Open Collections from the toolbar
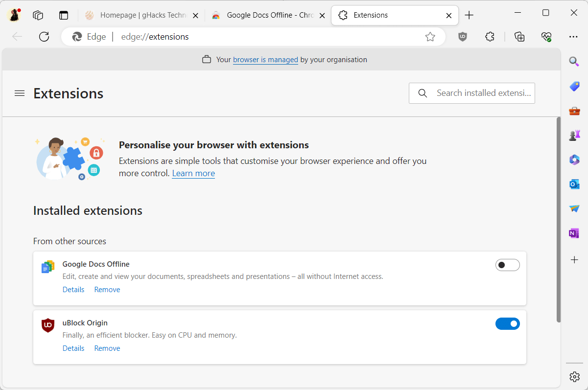Viewport: 588px width, 390px height. tap(519, 37)
